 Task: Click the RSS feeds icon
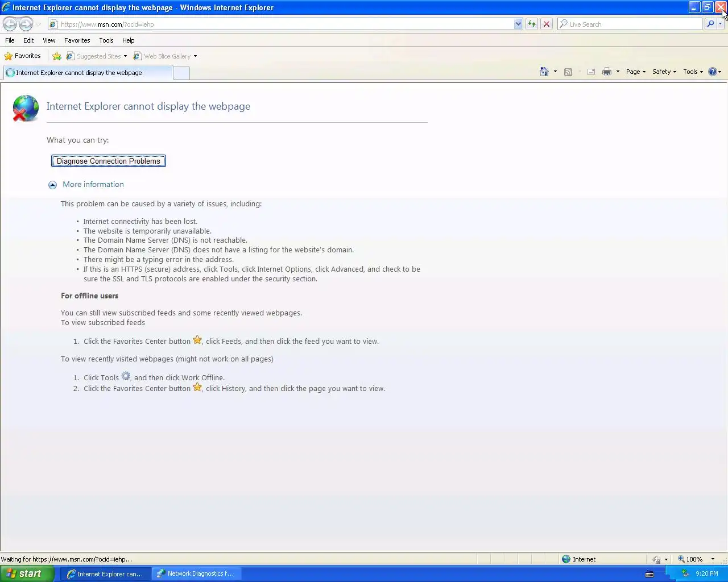(x=568, y=72)
